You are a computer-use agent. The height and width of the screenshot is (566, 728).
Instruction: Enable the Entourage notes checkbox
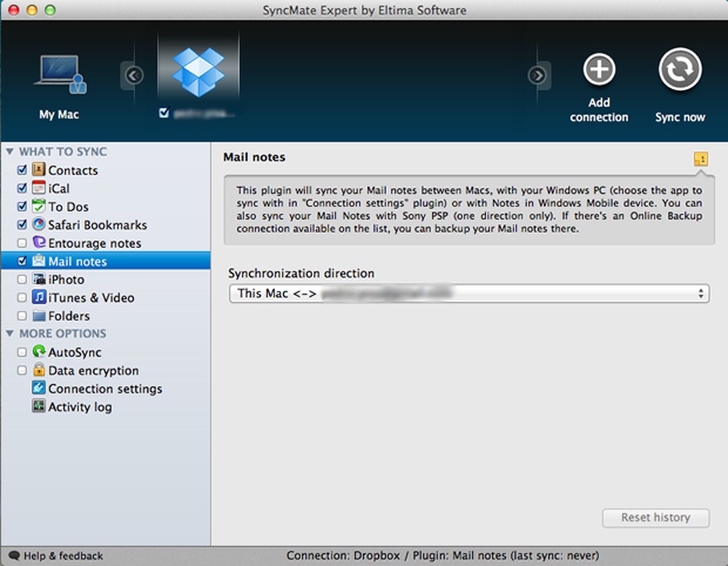click(21, 243)
